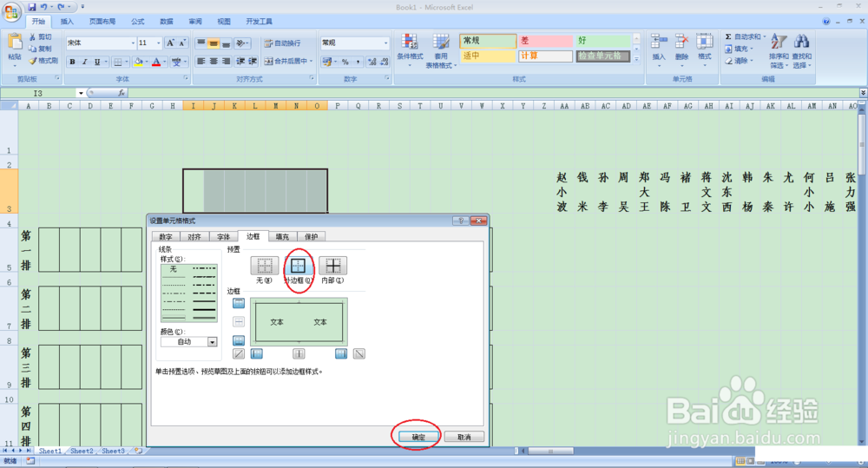Click the Percent Style icon

(345, 62)
